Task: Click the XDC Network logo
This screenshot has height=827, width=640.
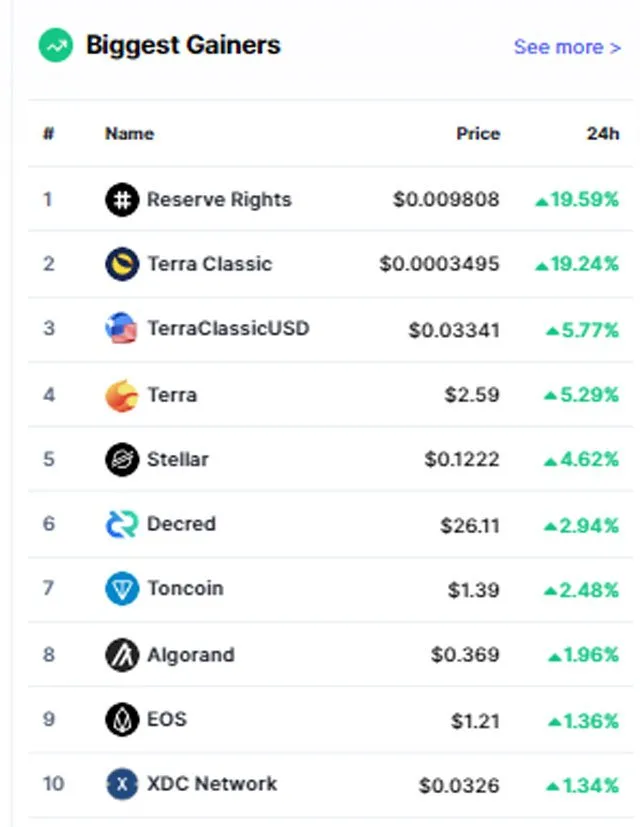Action: click(x=122, y=784)
